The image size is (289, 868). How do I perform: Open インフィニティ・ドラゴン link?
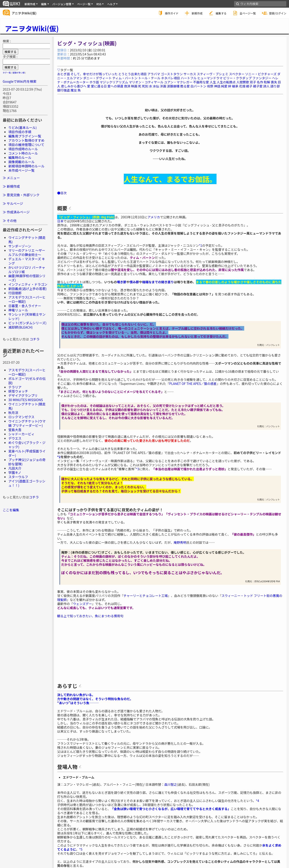tap(28, 284)
